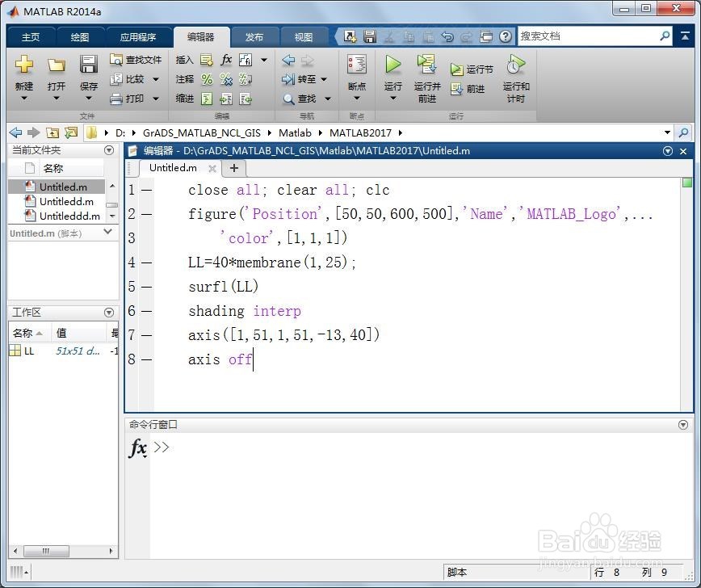
Task: Open 命令行窗口 actions menu
Action: pos(682,425)
